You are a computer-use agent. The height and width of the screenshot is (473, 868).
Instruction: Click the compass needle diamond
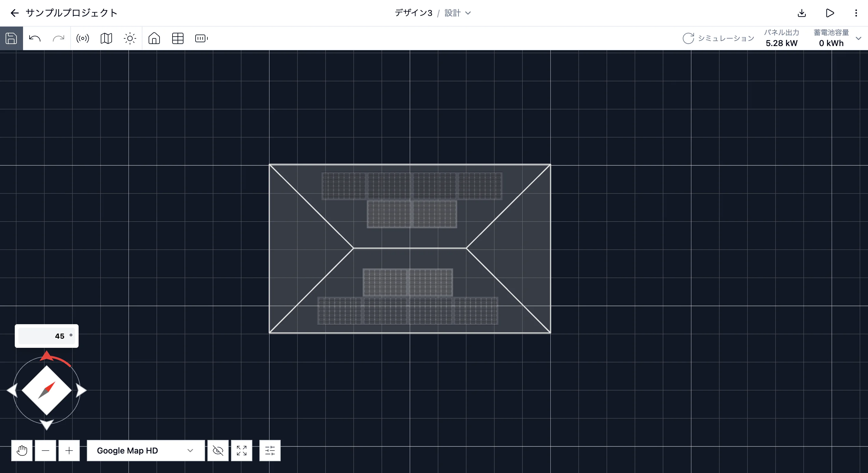46,391
